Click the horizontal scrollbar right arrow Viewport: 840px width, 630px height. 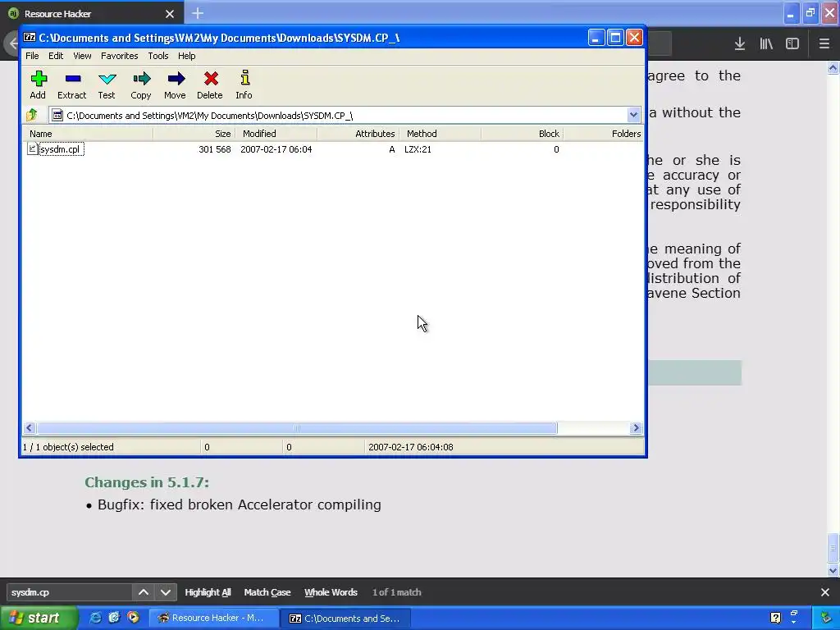(x=636, y=427)
